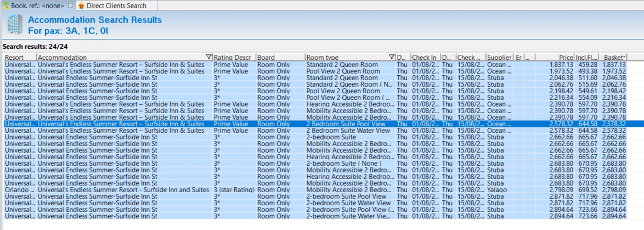Click 2,798.09 in the Price column
Screen dimensions: 644x230
tap(561, 190)
